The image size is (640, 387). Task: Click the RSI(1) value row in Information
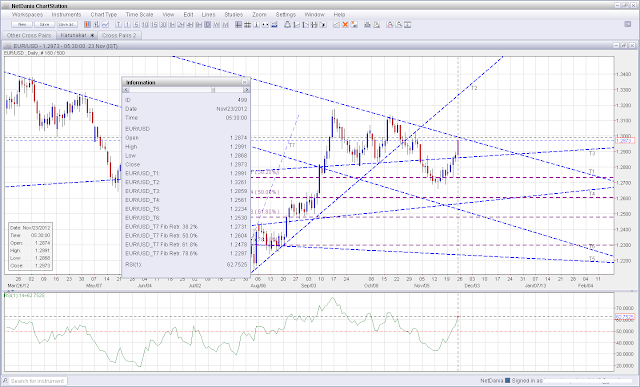click(x=186, y=265)
